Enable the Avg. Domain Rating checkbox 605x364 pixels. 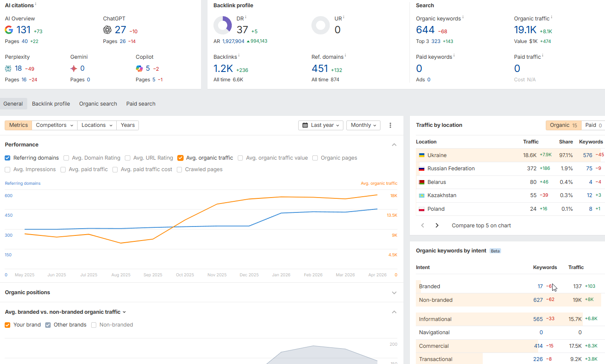[x=66, y=158]
